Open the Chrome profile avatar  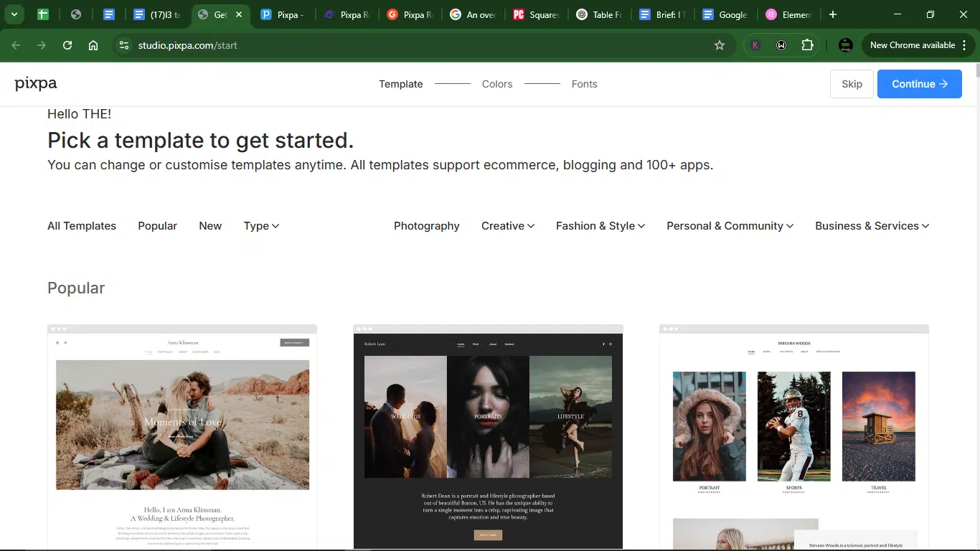(846, 45)
